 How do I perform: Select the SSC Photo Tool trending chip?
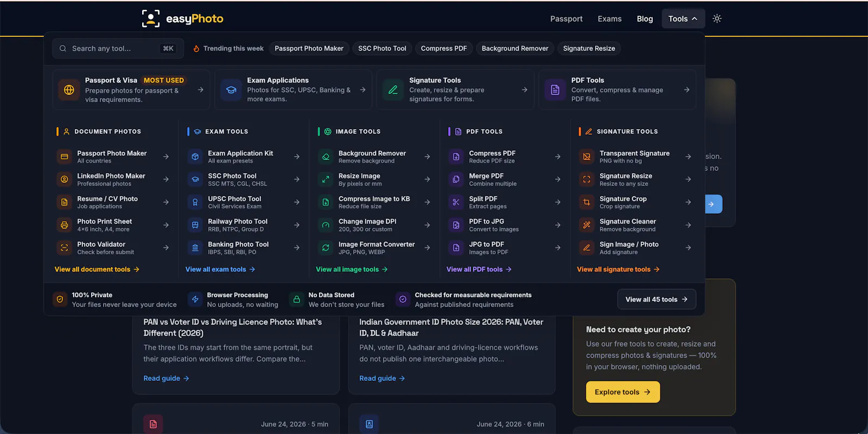click(x=382, y=48)
